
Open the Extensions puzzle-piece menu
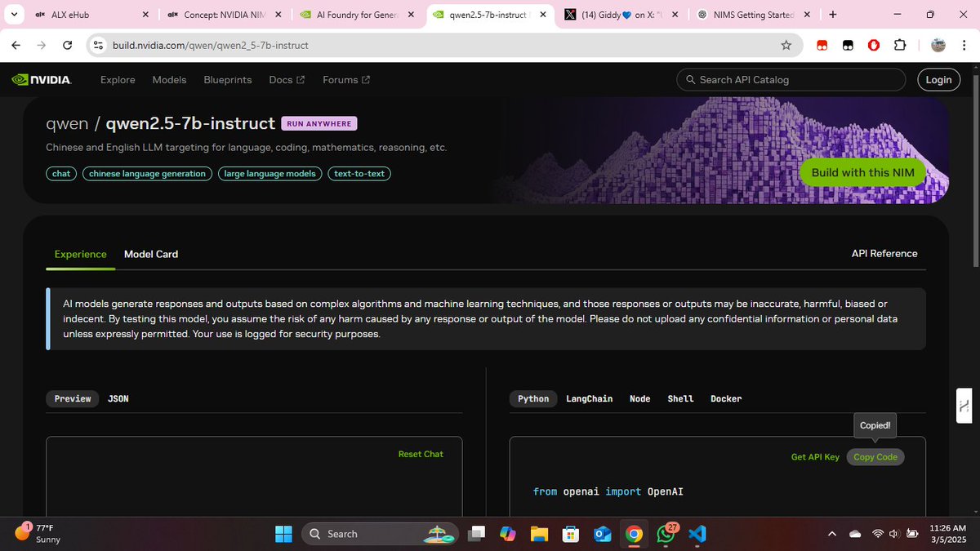click(x=901, y=46)
